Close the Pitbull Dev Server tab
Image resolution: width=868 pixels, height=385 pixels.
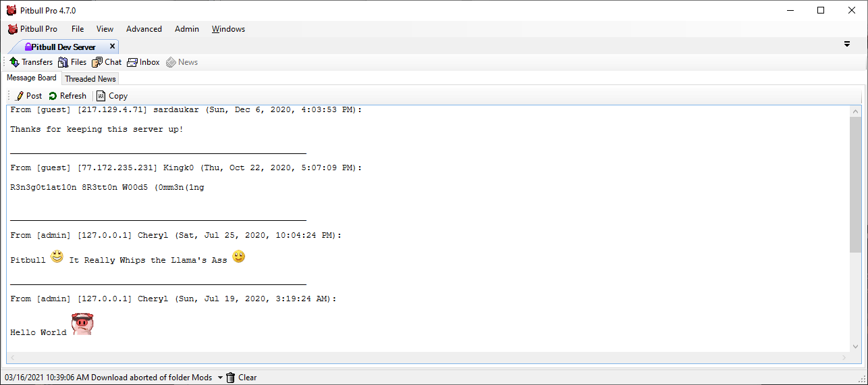[x=112, y=47]
